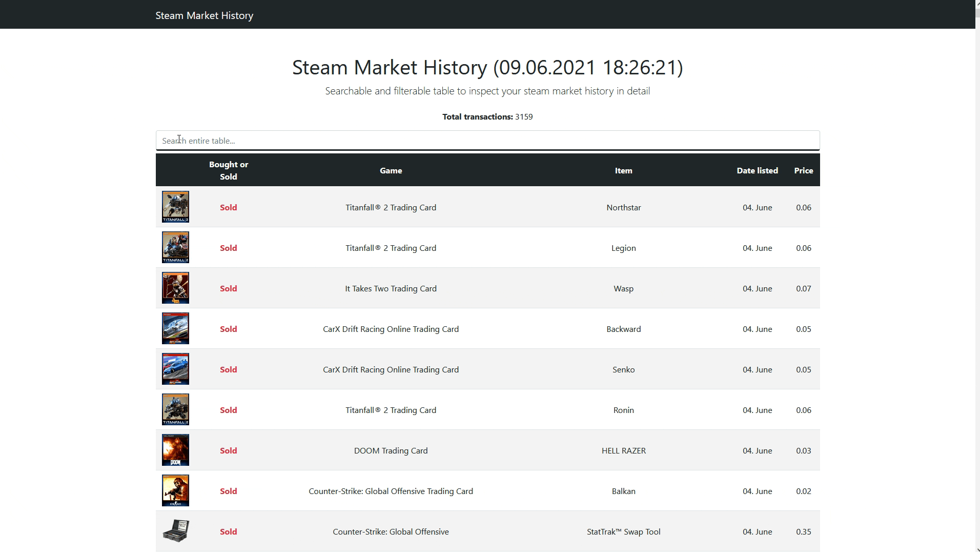
Task: Click the Titanfall 2 Trading Card cell for Legion
Action: click(391, 248)
